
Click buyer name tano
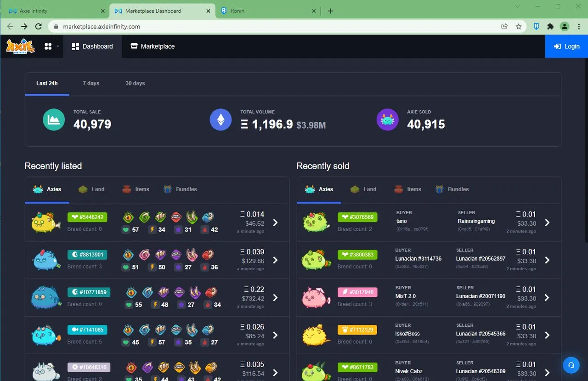click(401, 221)
